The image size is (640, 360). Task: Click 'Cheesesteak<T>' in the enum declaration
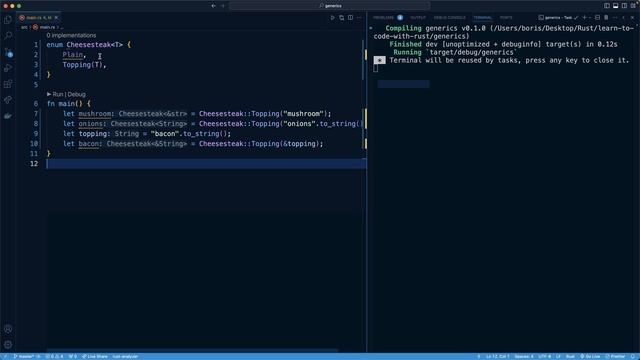[x=95, y=45]
